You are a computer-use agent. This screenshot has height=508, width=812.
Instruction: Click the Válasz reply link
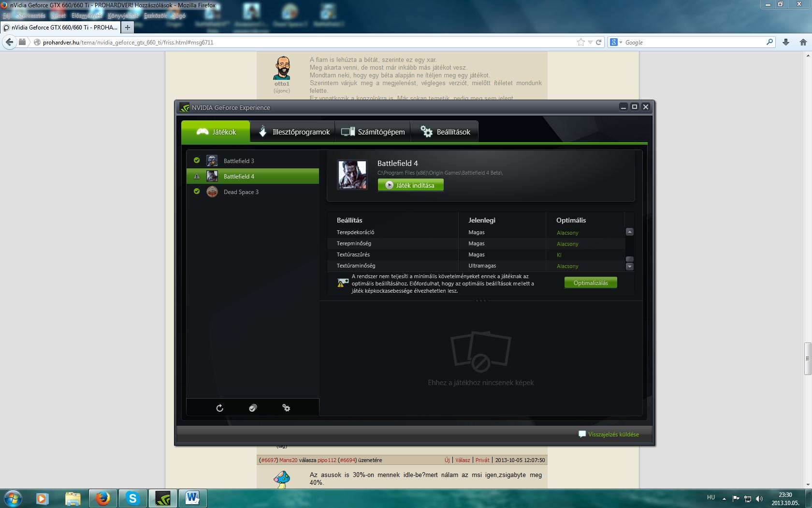click(x=463, y=460)
